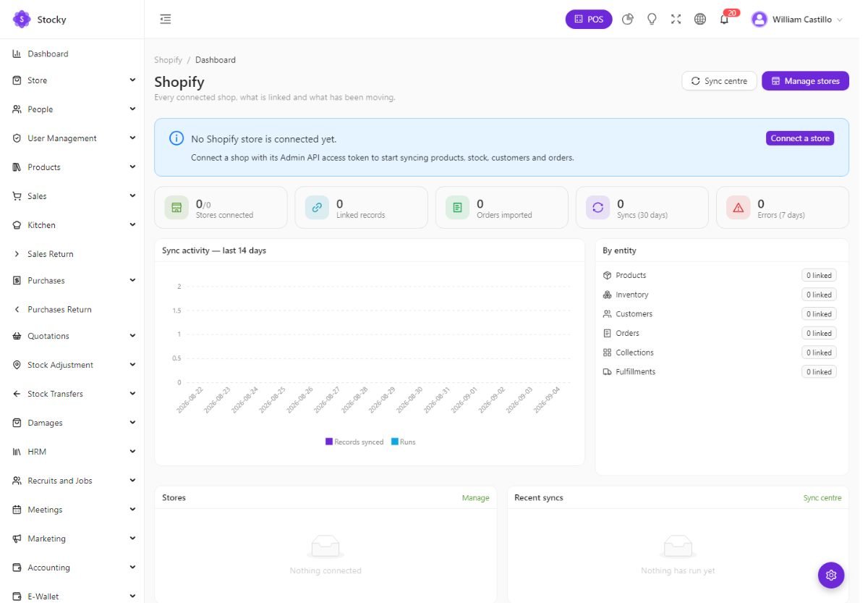This screenshot has height=603, width=868.
Task: Expand the Products sidebar chevron
Action: click(132, 167)
